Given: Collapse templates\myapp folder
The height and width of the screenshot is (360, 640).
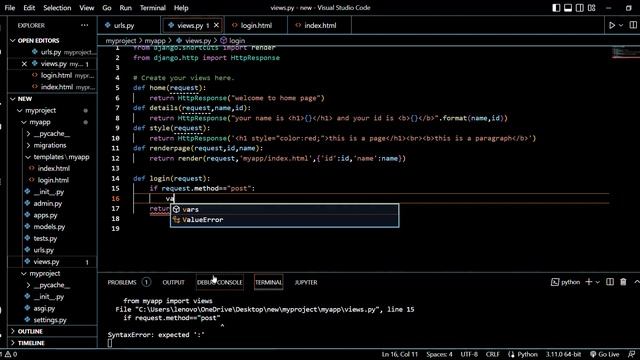Looking at the screenshot, I should tap(52, 157).
